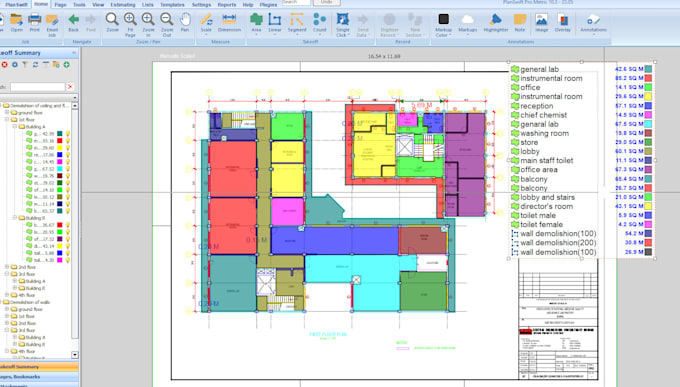This screenshot has height=387, width=680.
Task: Open the Templates ribbon tab
Action: [172, 4]
